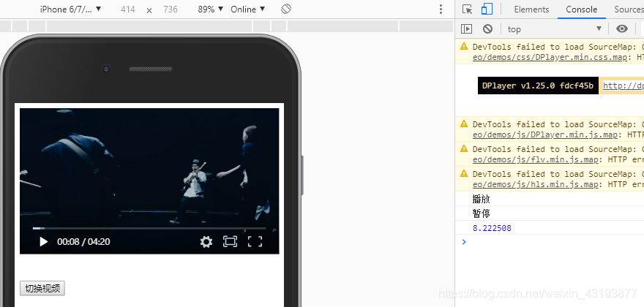
Task: Switch to the Console tab
Action: coord(582,10)
